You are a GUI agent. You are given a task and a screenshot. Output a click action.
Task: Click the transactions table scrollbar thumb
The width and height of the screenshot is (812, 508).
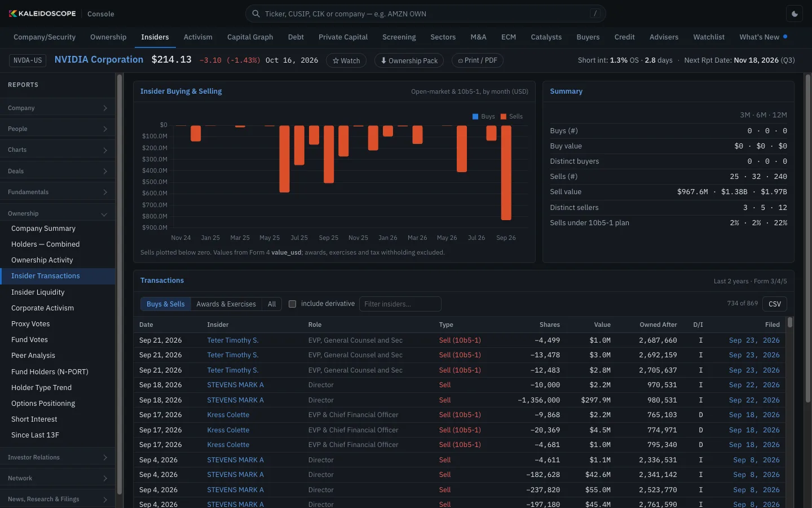pyautogui.click(x=790, y=322)
